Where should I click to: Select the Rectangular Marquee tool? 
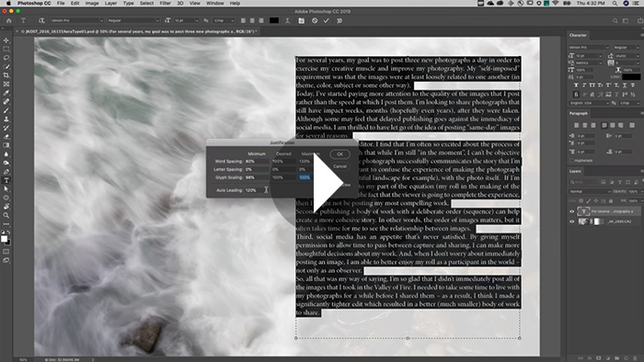pyautogui.click(x=6, y=50)
